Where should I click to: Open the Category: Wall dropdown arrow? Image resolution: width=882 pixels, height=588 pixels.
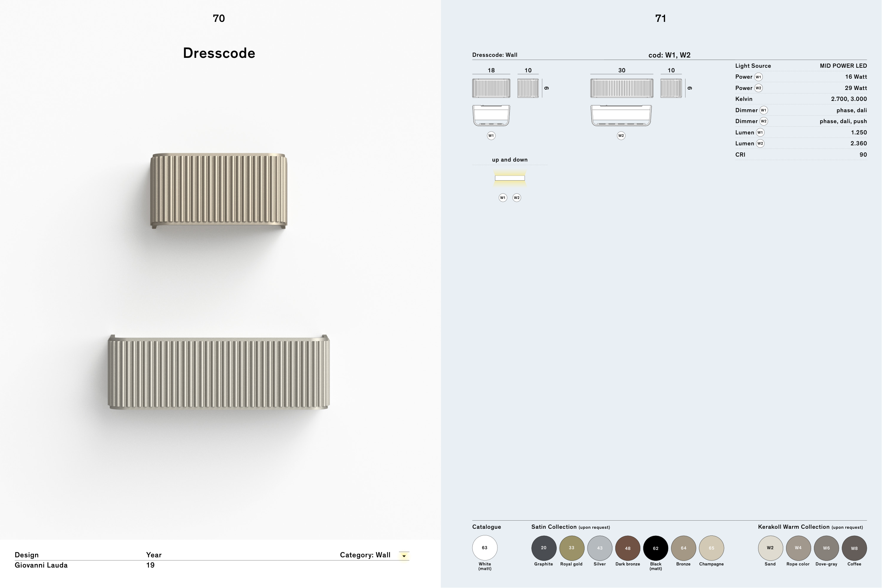coord(404,556)
